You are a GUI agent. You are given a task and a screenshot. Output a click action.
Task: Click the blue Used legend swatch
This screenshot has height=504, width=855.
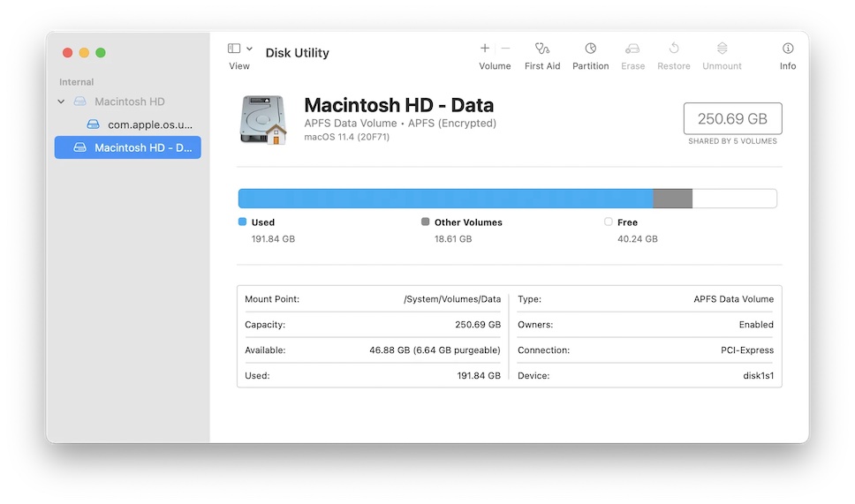pos(243,222)
